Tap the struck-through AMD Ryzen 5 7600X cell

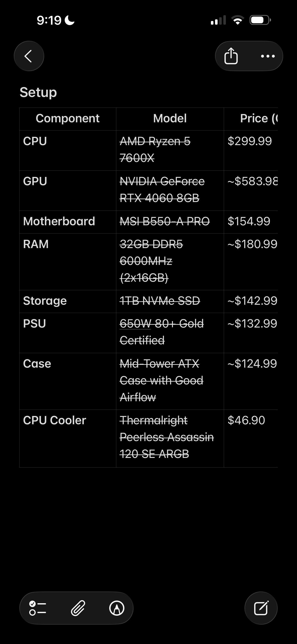click(x=155, y=149)
